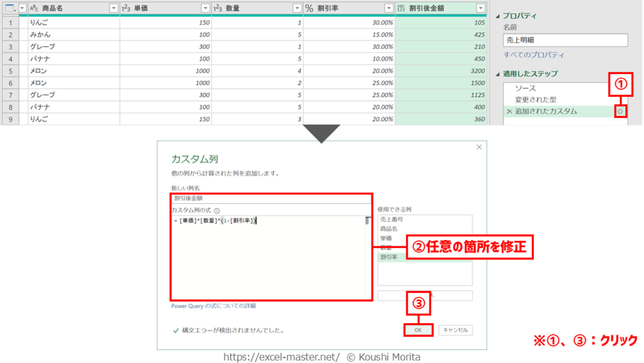Viewport: 644px width, 363px height.
Task: Open the Power Query の式についての詳細 link
Action: click(x=213, y=306)
